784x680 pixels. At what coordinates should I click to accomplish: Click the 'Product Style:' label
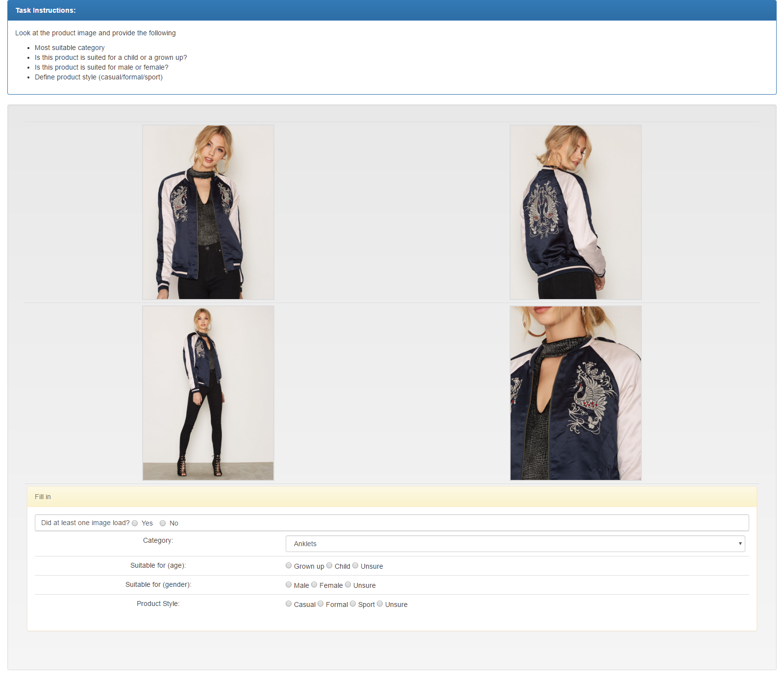158,604
